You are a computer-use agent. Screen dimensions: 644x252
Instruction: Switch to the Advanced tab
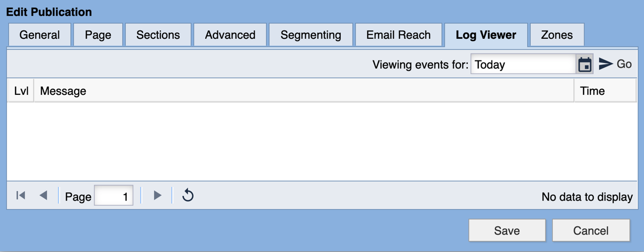point(230,35)
